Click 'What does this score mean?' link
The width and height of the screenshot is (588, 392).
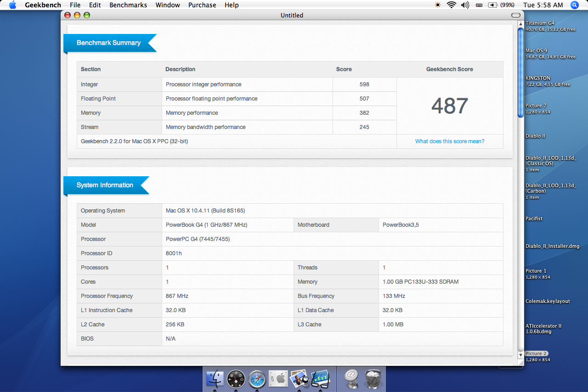[x=450, y=141]
